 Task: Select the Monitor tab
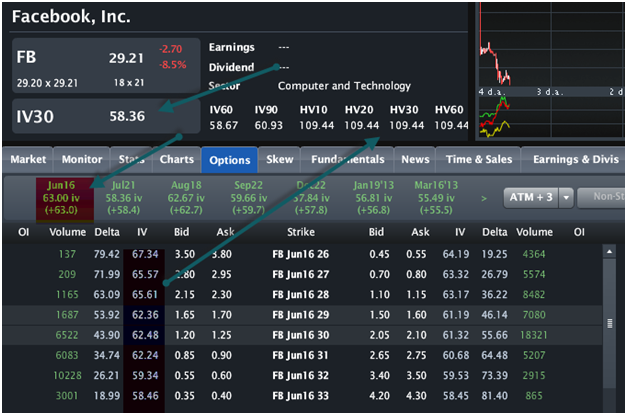[x=82, y=159]
